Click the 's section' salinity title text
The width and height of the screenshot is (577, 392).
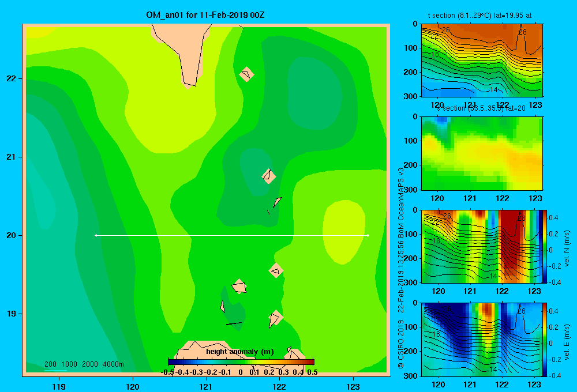point(481,108)
